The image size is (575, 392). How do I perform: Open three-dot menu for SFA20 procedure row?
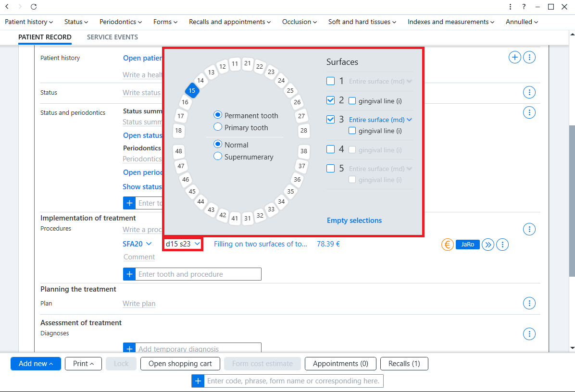click(x=502, y=245)
